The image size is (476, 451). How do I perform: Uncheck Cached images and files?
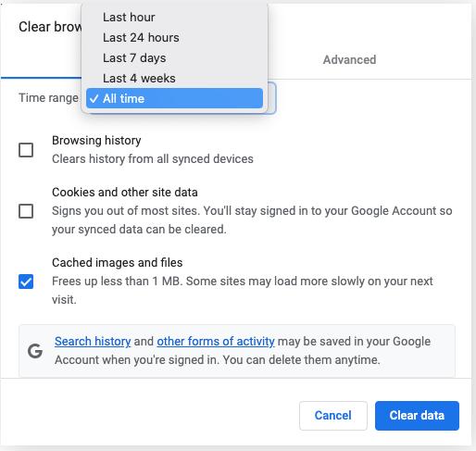(x=26, y=282)
